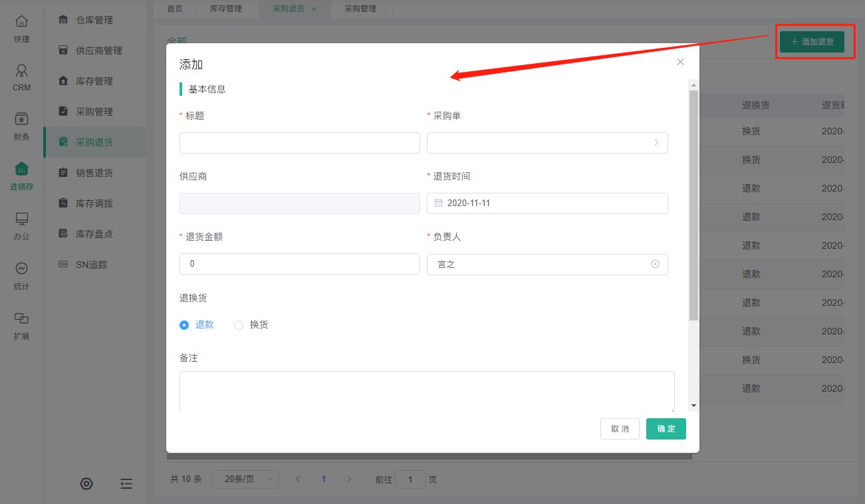Screen dimensions: 865x504
Task: Close the 添加 dialog with X
Action: tap(680, 62)
